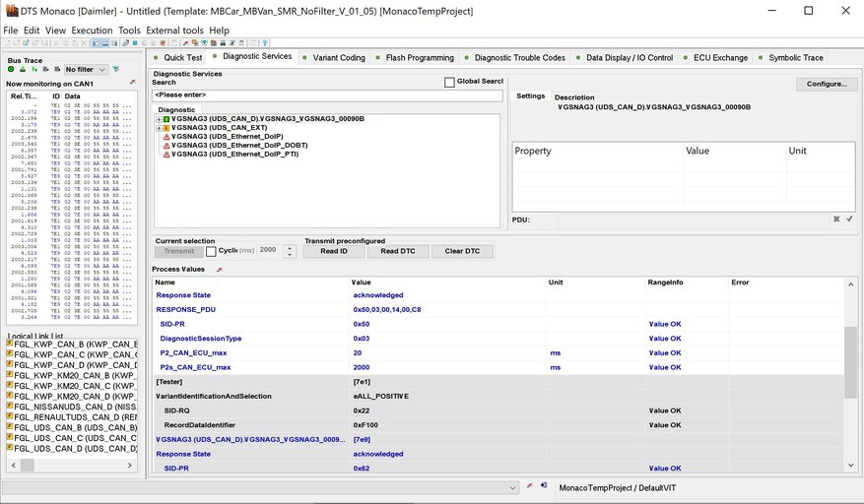Expand the VGSNAG3 (UDS_CAN_D) tree node
This screenshot has width=864, height=504.
pyautogui.click(x=159, y=119)
